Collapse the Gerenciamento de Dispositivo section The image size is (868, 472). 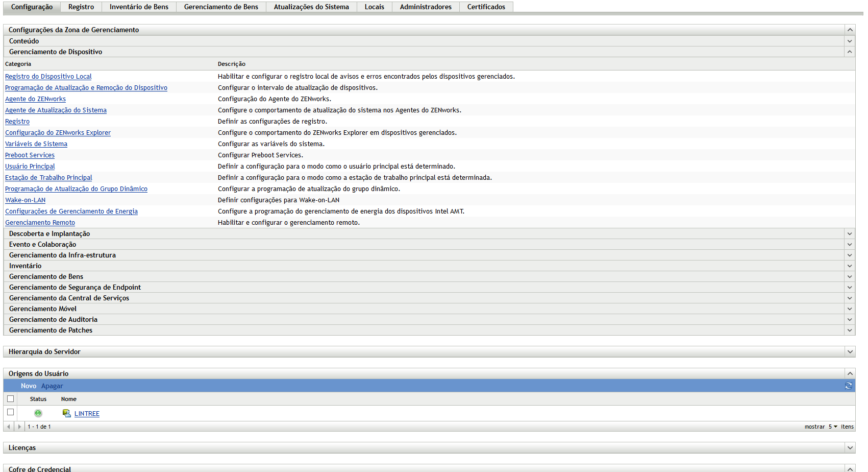850,52
